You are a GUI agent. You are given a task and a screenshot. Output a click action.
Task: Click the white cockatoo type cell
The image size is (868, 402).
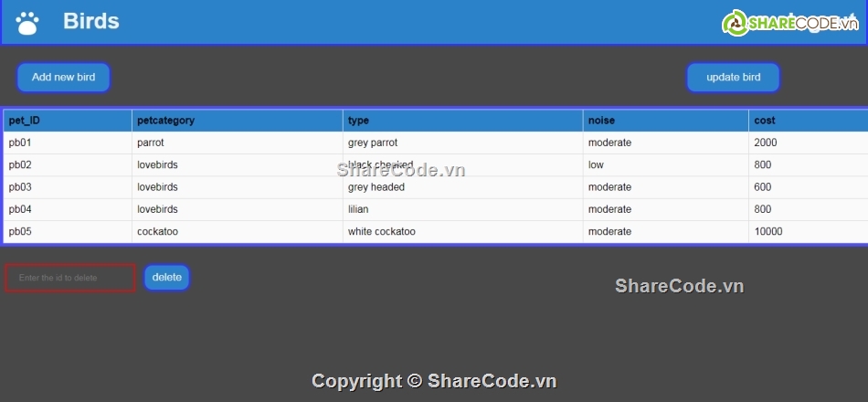(382, 232)
